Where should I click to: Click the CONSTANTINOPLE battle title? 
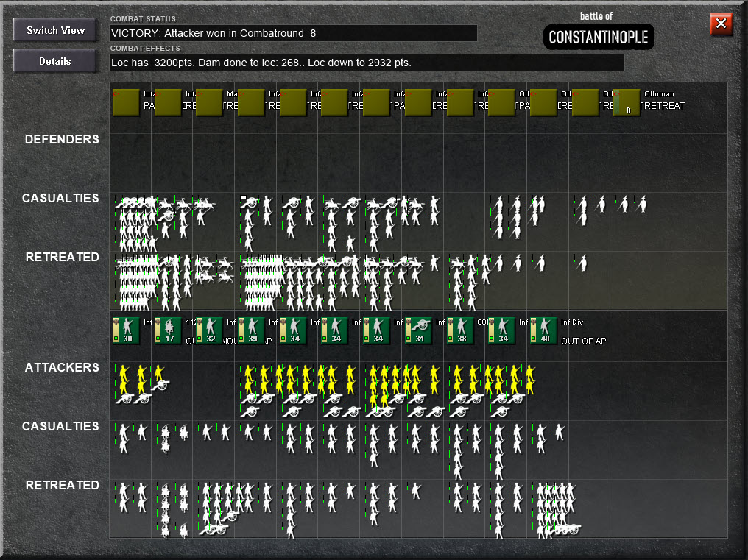click(x=599, y=38)
